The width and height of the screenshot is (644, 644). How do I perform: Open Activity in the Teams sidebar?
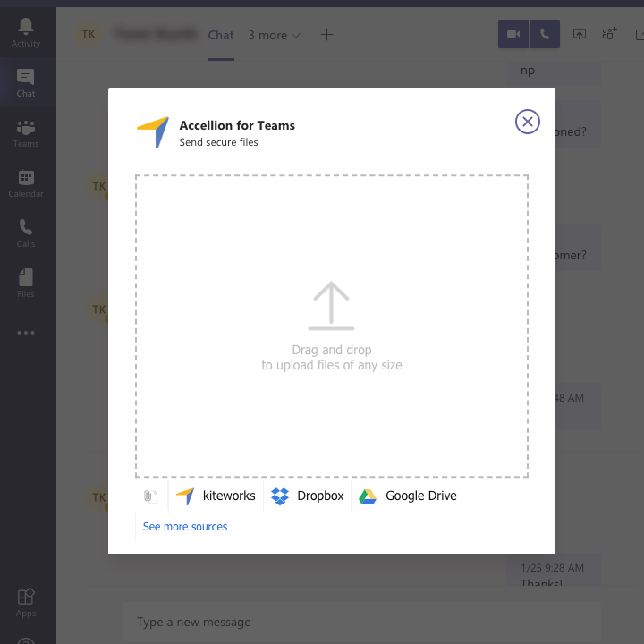[x=26, y=33]
